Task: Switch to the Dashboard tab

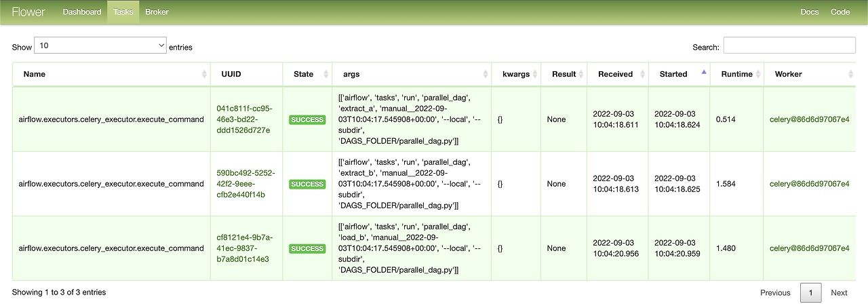Action: (82, 12)
